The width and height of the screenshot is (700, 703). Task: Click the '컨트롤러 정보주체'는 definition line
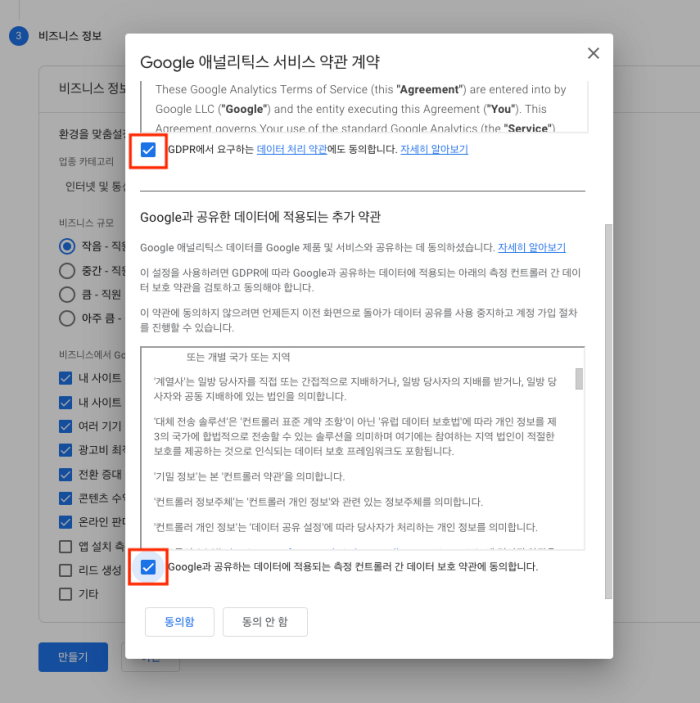click(318, 502)
